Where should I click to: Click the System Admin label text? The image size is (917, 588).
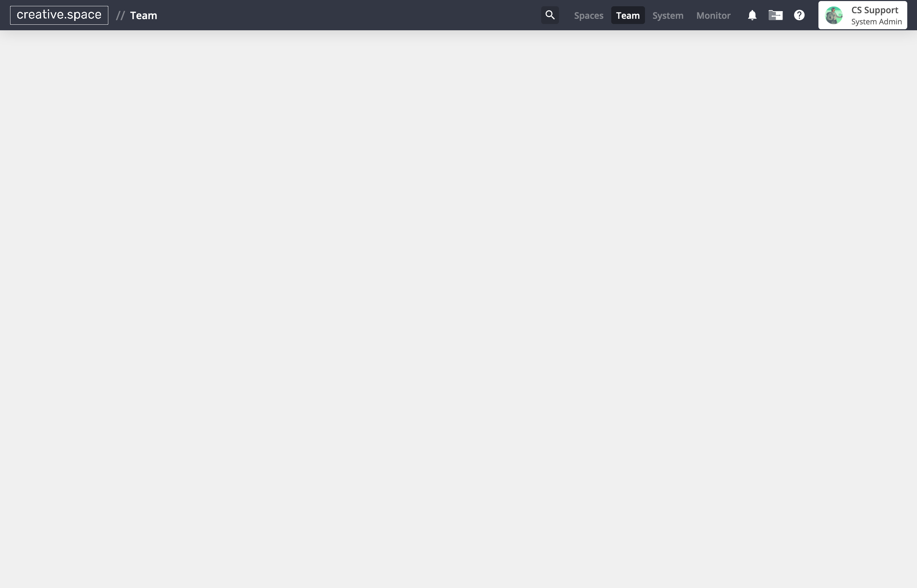876,21
